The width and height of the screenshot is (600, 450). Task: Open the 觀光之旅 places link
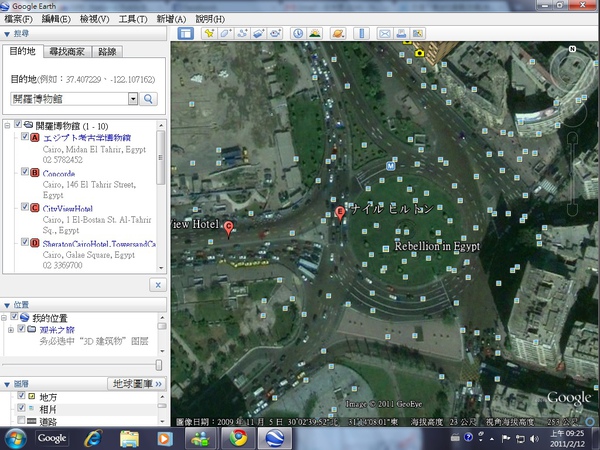pyautogui.click(x=57, y=329)
